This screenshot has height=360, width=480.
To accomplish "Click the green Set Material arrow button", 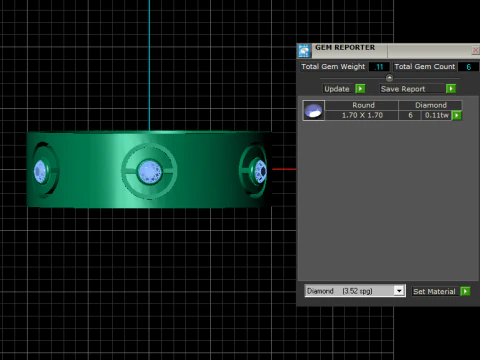I will click(x=465, y=291).
